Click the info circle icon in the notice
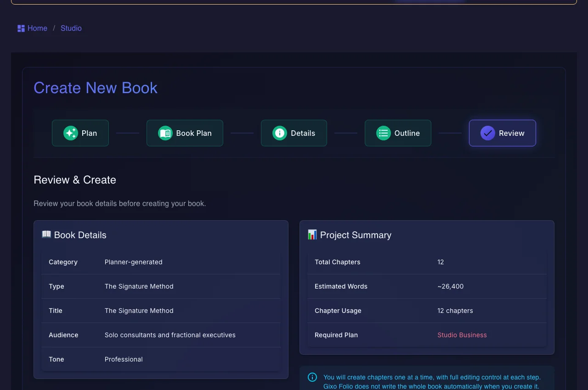588x390 pixels. click(312, 377)
